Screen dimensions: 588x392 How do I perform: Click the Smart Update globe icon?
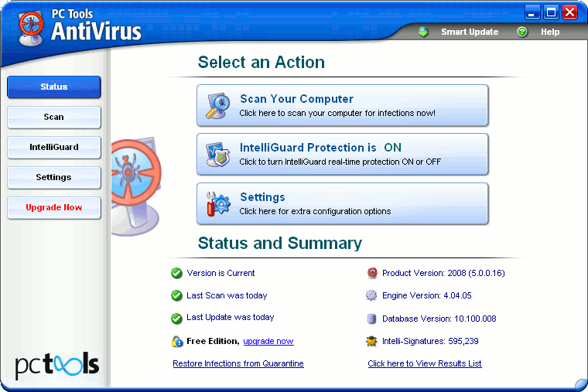[x=423, y=32]
